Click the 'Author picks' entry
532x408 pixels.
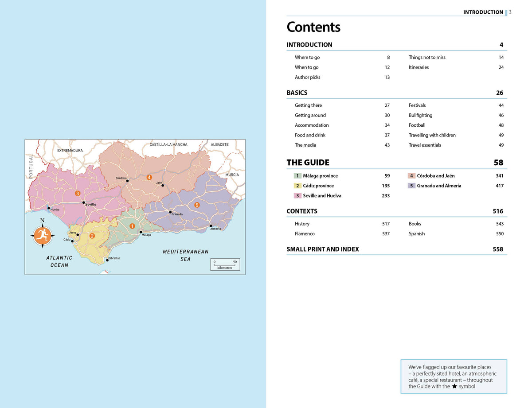(308, 77)
